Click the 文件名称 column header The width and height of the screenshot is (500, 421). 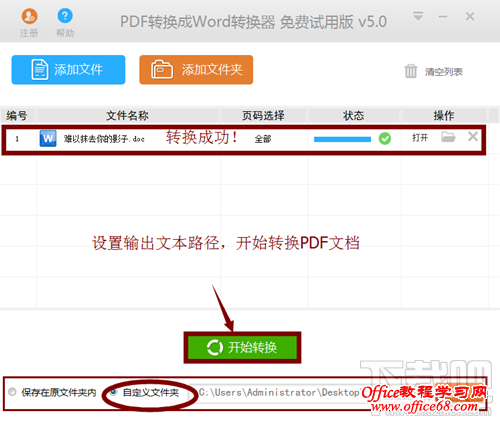click(128, 116)
